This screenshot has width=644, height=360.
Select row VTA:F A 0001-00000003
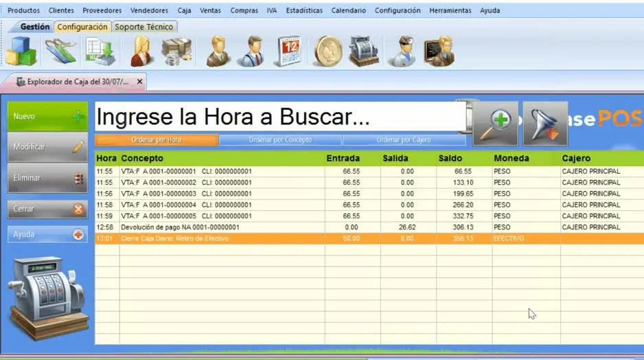pyautogui.click(x=369, y=194)
